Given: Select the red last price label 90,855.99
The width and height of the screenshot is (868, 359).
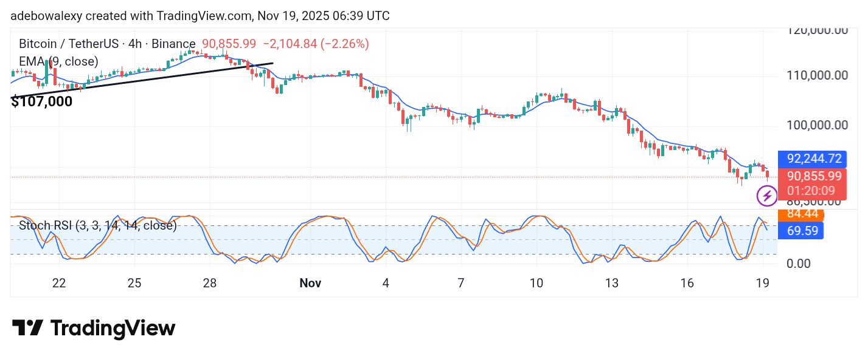Looking at the screenshot, I should [x=813, y=176].
